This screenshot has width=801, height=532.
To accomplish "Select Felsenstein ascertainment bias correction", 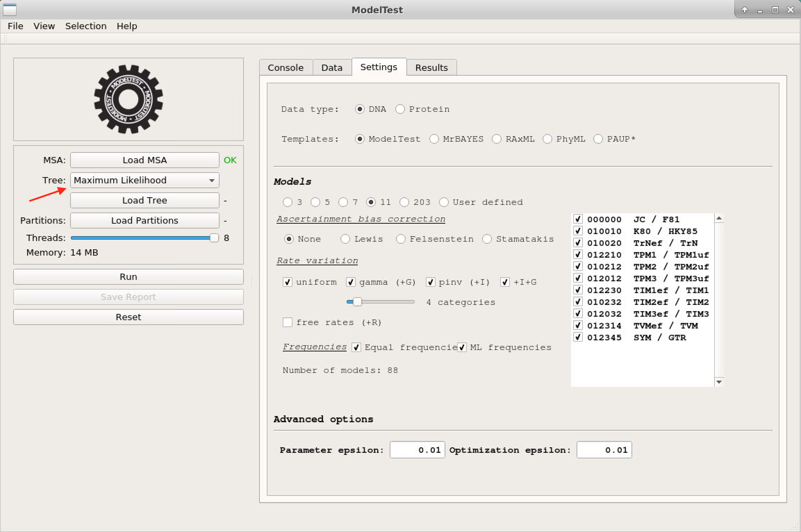I will click(x=401, y=239).
